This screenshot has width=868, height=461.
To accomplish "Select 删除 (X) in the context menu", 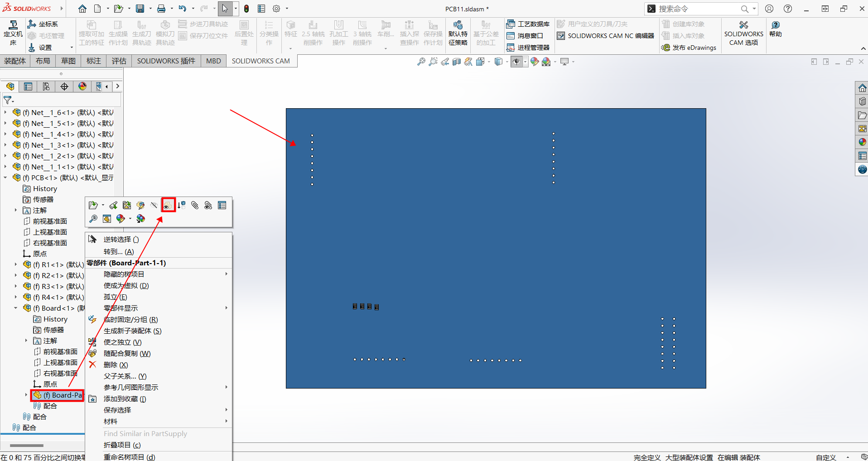I will 116,365.
